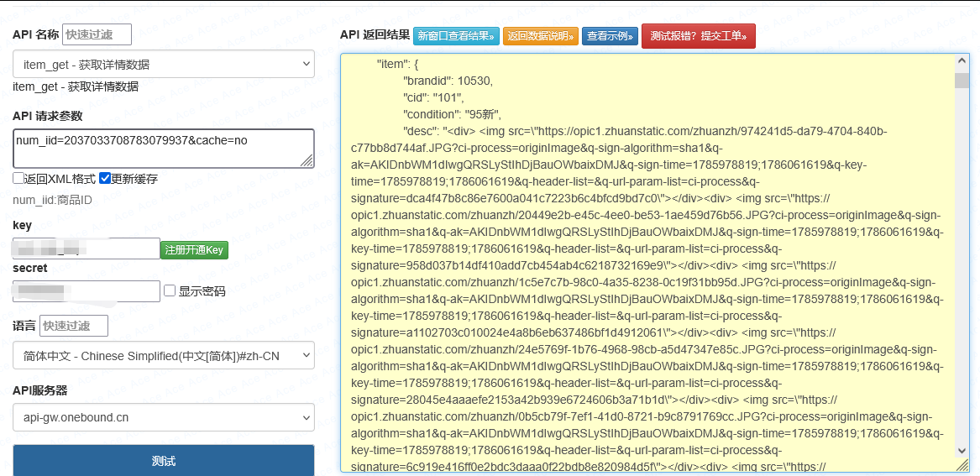980x476 pixels.
Task: Click the API 请求参数 textarea
Action: click(x=163, y=149)
